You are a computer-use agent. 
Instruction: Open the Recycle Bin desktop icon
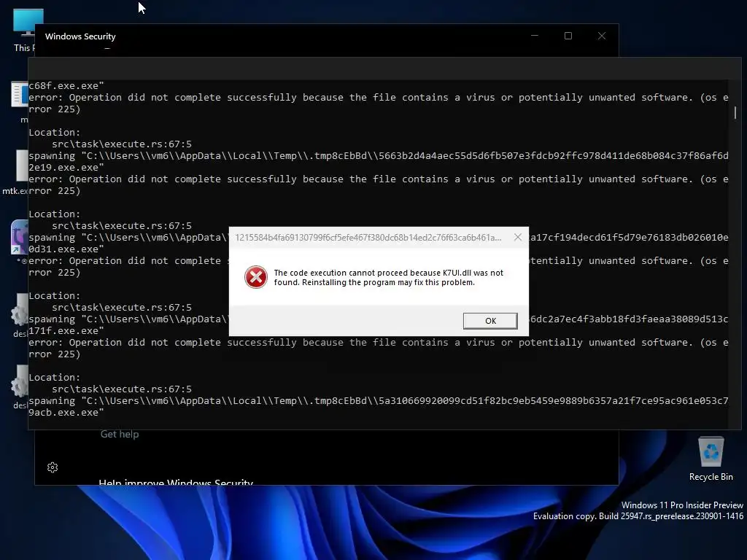[711, 459]
